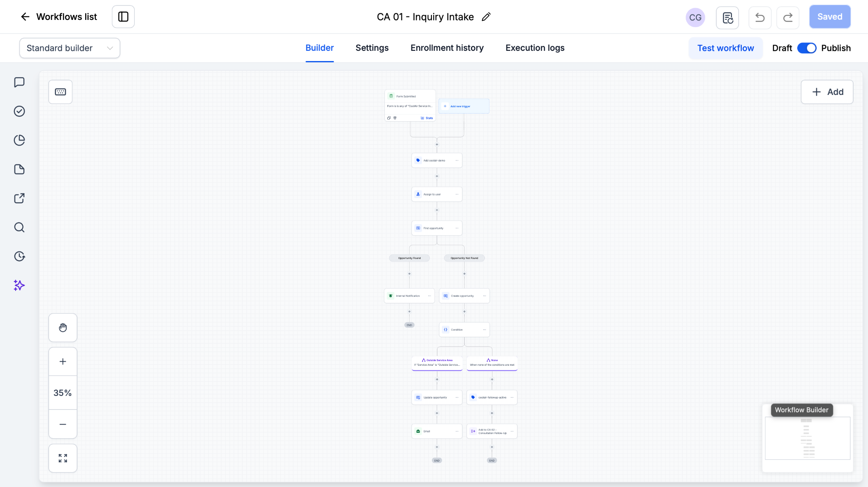Open the checkmark circle sidebar icon
Viewport: 868px width, 487px height.
(x=19, y=111)
